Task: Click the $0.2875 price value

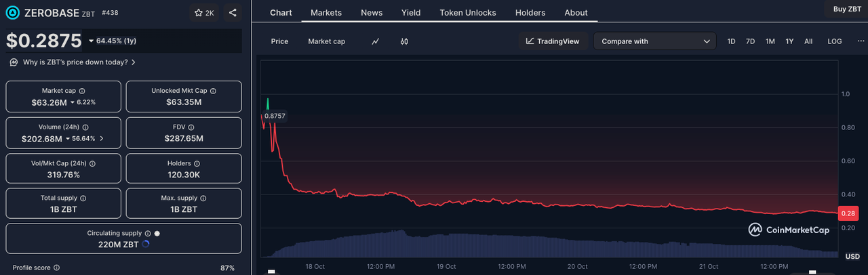Action: pos(44,41)
